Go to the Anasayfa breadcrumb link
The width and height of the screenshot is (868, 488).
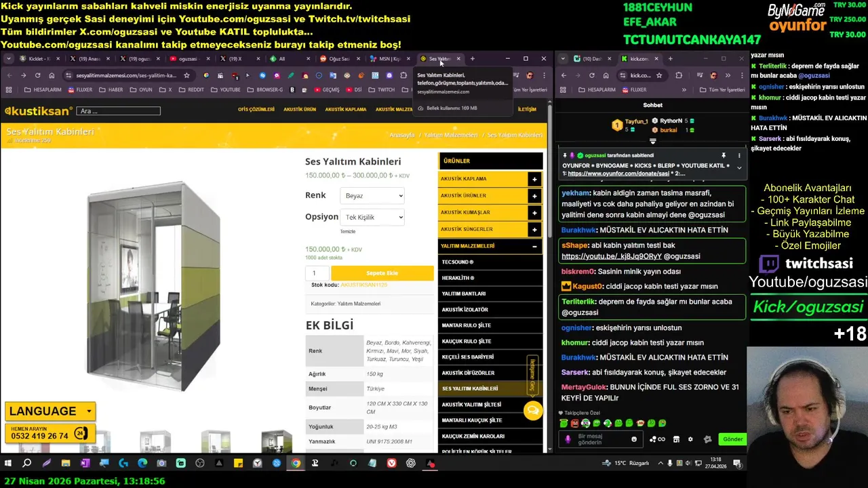coord(401,135)
